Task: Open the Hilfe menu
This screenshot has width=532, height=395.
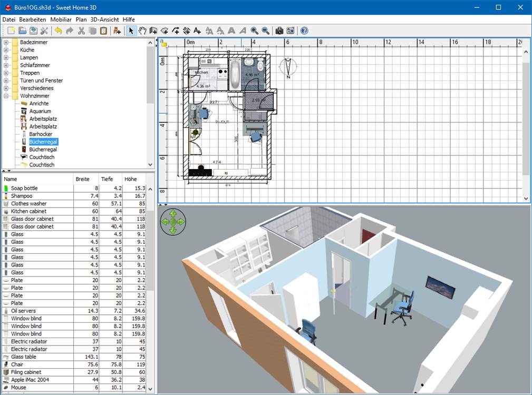Action: (x=129, y=19)
